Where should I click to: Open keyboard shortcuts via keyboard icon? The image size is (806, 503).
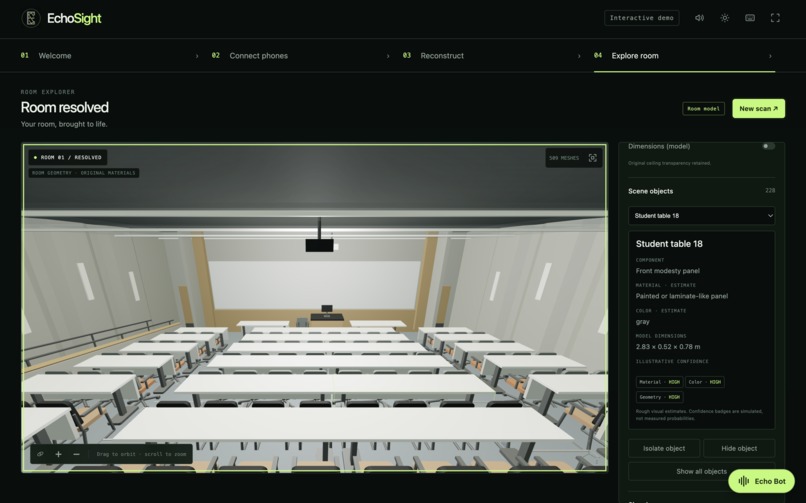tap(750, 18)
